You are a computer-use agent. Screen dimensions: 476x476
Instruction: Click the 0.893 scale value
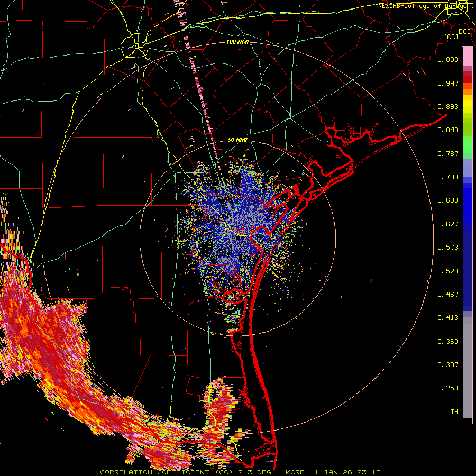coord(448,106)
